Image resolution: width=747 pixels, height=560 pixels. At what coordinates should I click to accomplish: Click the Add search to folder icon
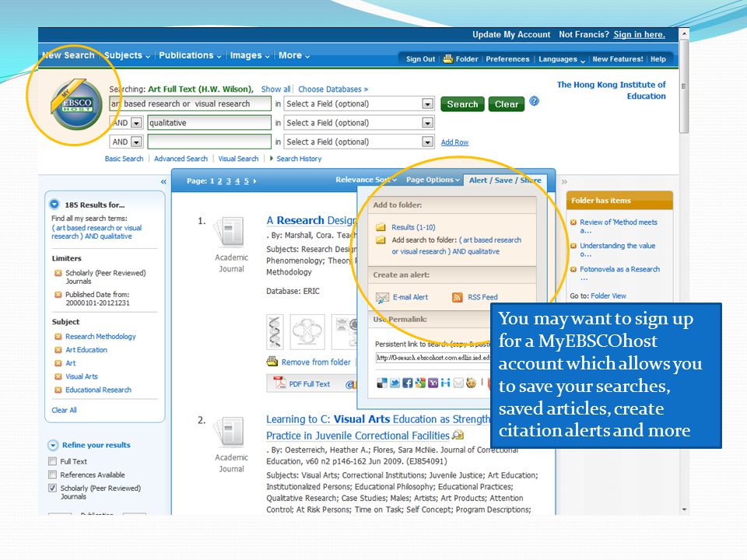click(x=381, y=240)
